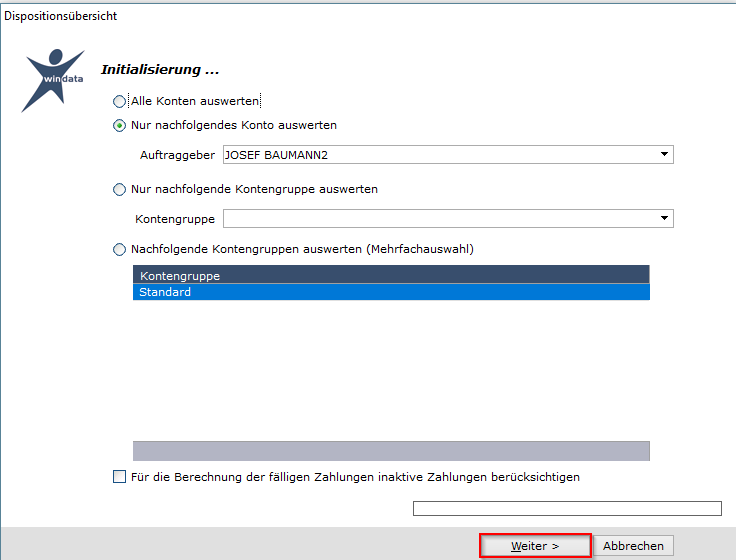This screenshot has width=736, height=560.
Task: Select 'Nur nachfolgende Kontengruppe auswerten' option
Action: (119, 190)
